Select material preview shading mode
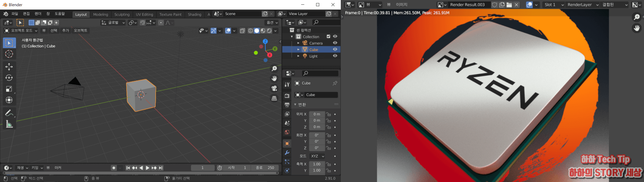This screenshot has height=182, width=644. coord(263,31)
